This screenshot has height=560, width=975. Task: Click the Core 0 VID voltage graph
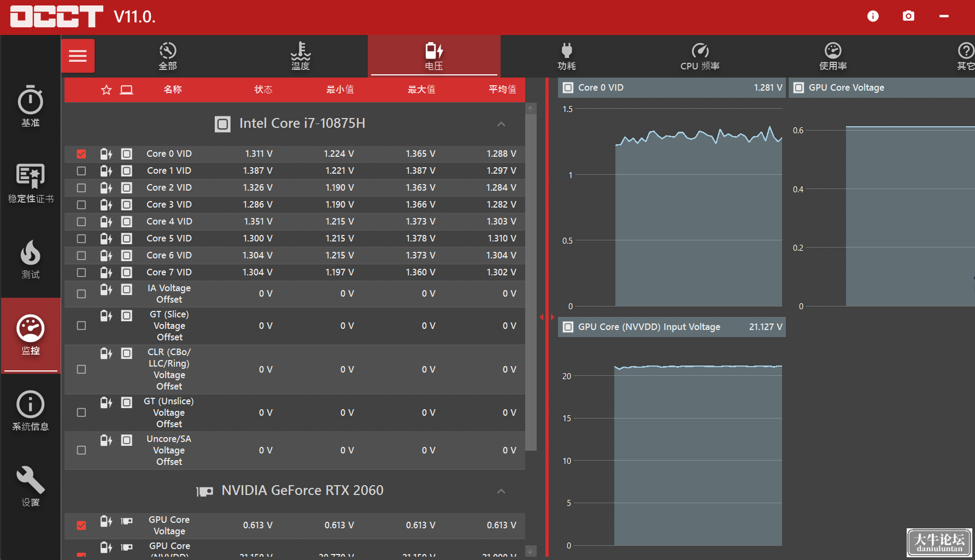pyautogui.click(x=672, y=207)
